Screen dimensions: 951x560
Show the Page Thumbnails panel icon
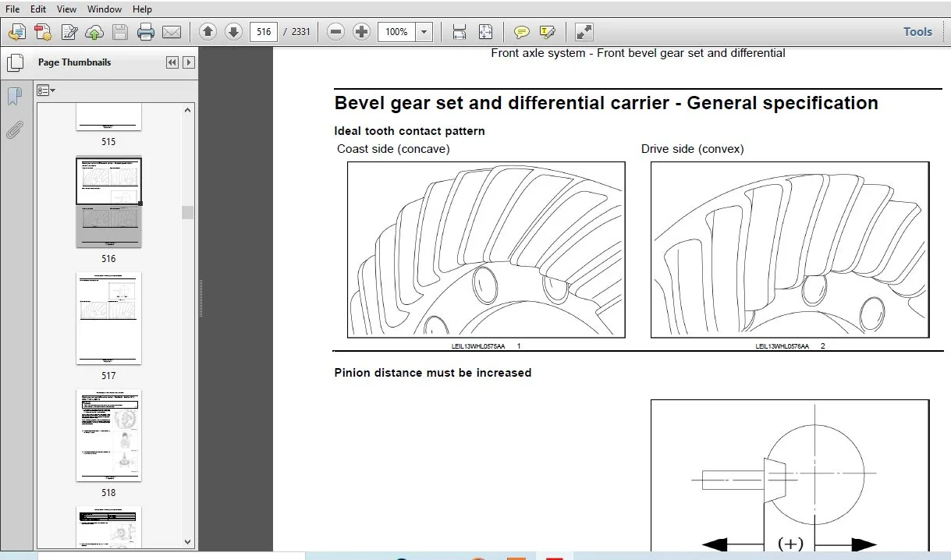click(x=14, y=62)
